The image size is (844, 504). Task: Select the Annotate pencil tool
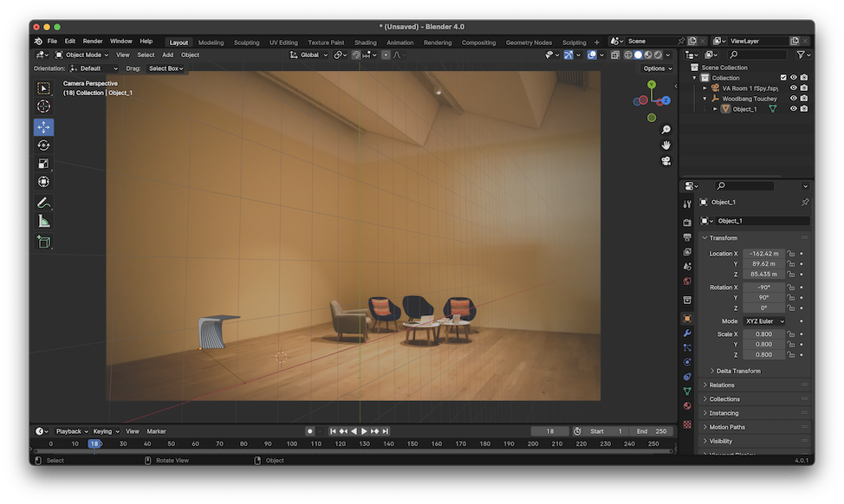[x=43, y=203]
